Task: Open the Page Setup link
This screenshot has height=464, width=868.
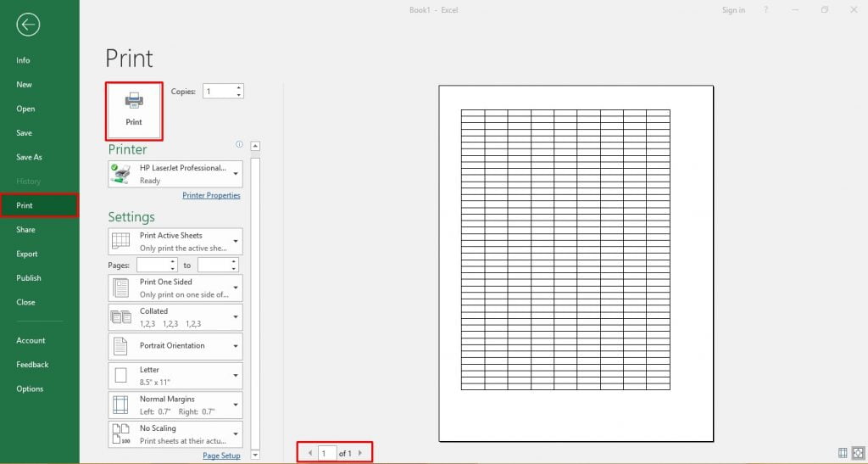Action: [221, 456]
